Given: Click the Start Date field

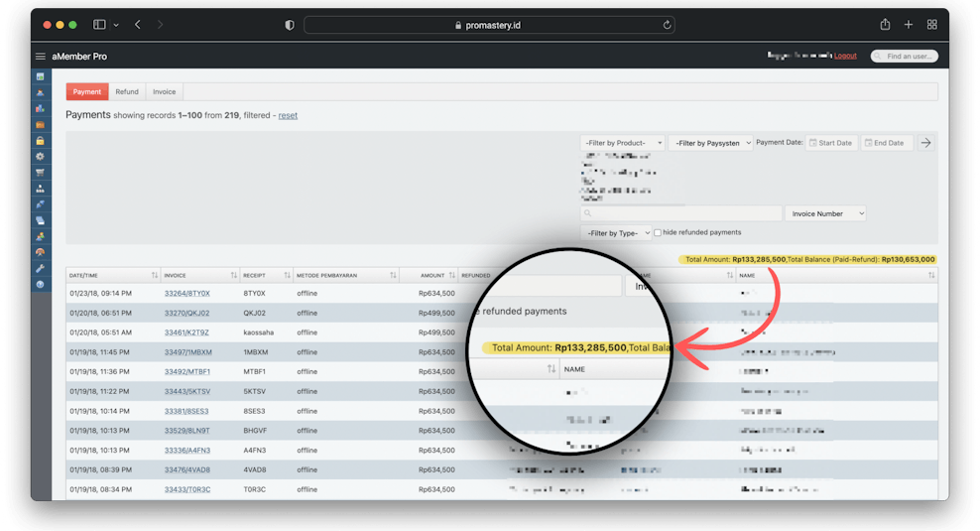Looking at the screenshot, I should click(831, 143).
